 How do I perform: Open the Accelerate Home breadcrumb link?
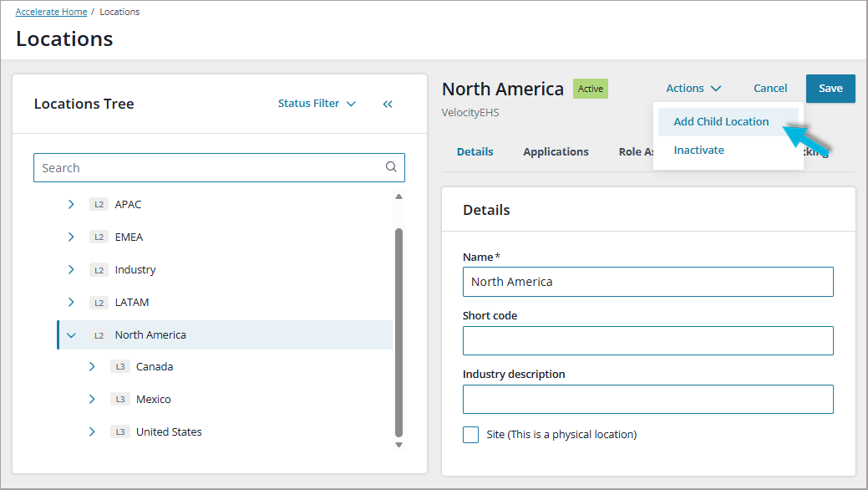click(x=51, y=12)
